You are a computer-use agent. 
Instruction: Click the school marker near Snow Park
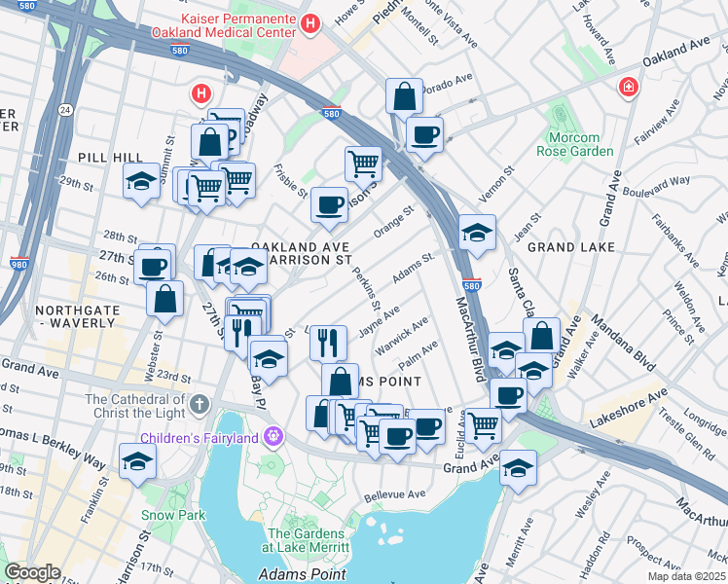[x=137, y=463]
